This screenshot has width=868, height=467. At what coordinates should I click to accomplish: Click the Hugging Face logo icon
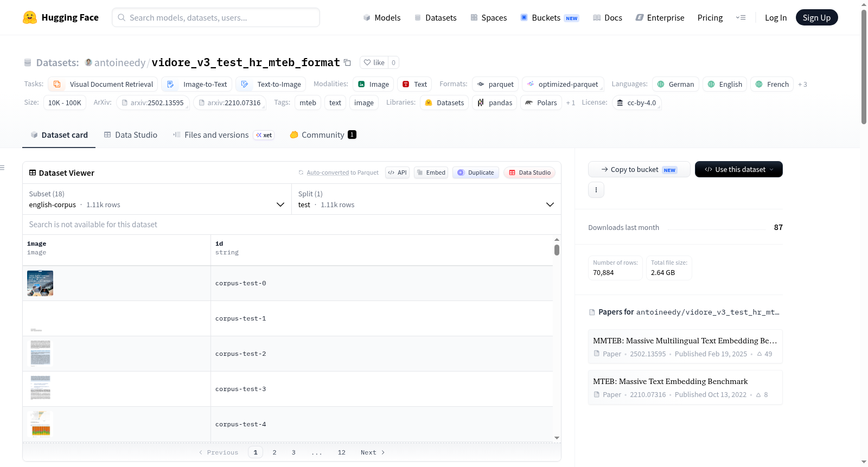click(30, 17)
